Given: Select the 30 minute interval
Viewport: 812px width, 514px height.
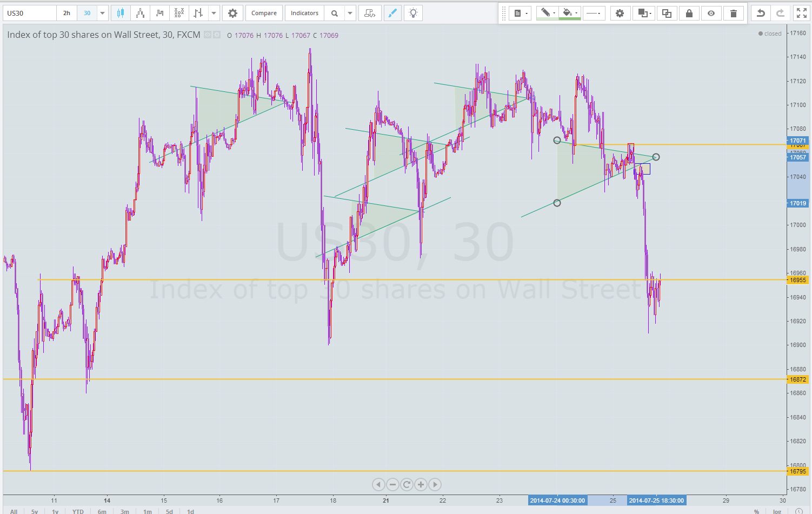Looking at the screenshot, I should (87, 13).
